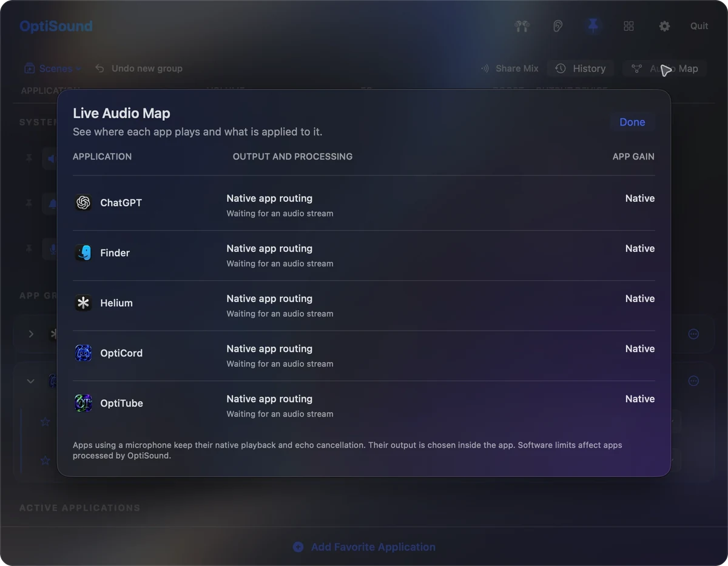
Task: Click the Native gain value for Helium
Action: pos(640,298)
